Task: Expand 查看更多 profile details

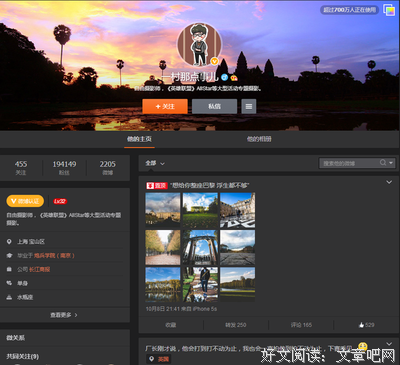Action: [x=64, y=315]
